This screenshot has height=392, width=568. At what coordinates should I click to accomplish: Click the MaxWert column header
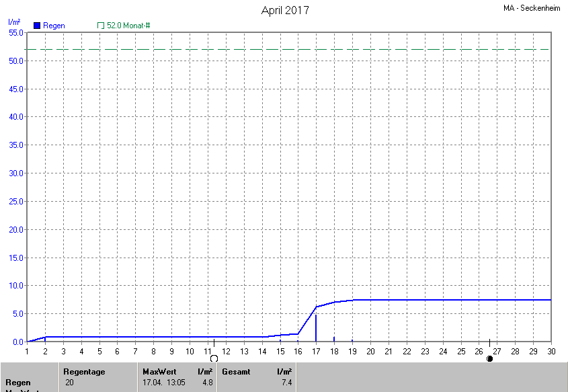click(159, 371)
